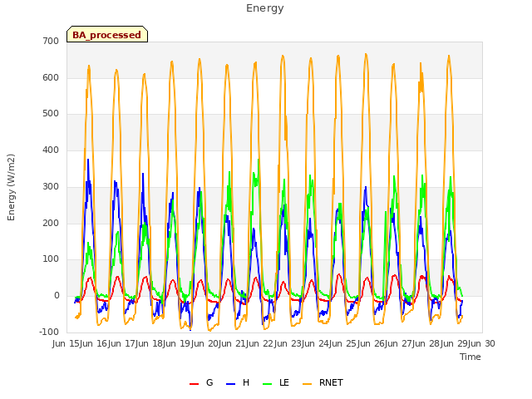This screenshot has height=399, width=532.
Task: Click the 100 y-axis tick label
Action: 51,259
